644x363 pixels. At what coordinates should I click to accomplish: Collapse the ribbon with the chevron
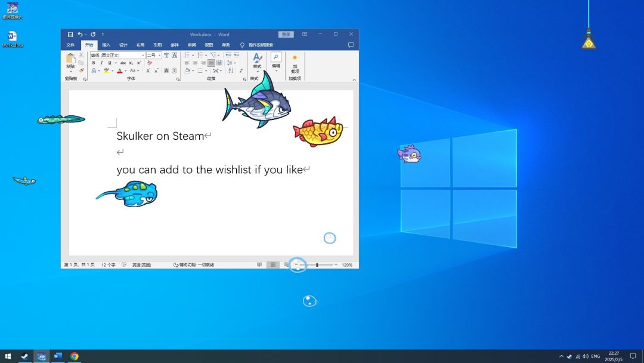coord(354,79)
